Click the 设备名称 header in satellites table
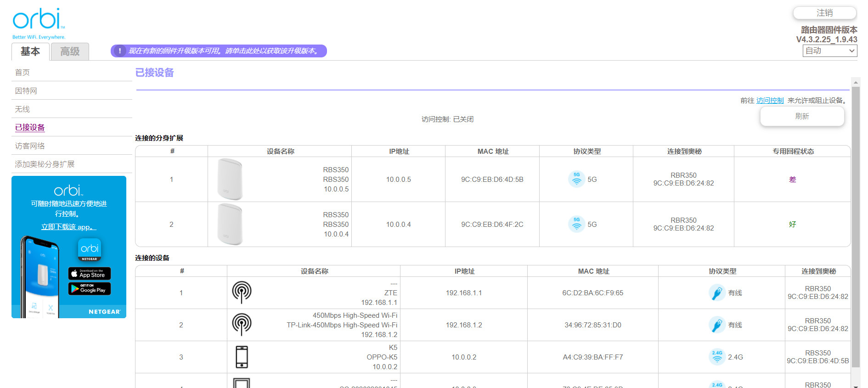868x388 pixels. [280, 152]
